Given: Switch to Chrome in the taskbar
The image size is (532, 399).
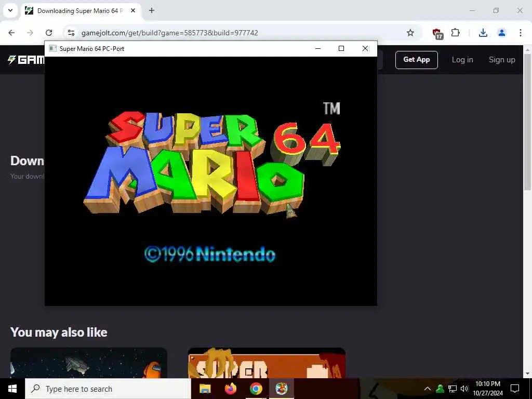Looking at the screenshot, I should click(x=256, y=389).
